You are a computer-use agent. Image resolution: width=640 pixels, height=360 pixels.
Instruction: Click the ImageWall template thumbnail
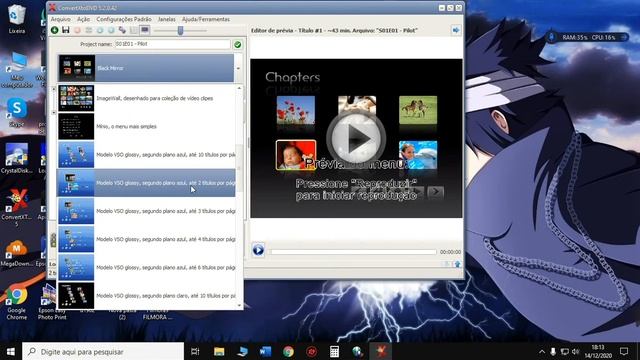(76, 98)
